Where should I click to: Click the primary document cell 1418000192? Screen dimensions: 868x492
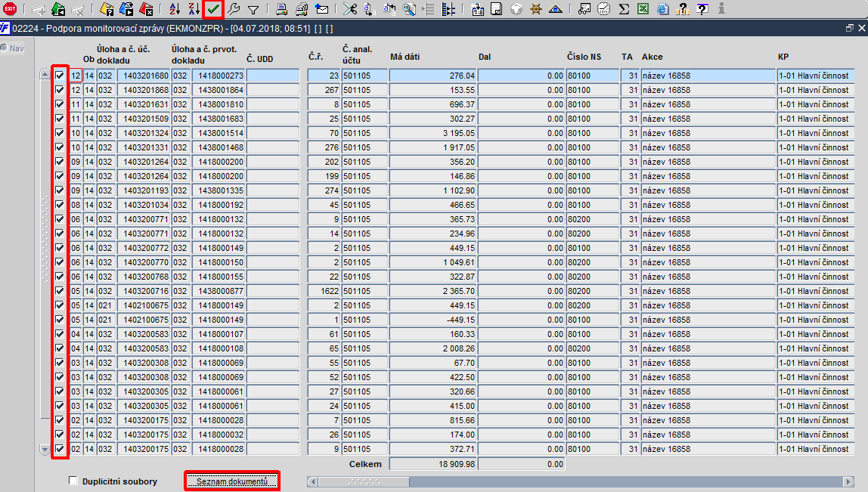click(218, 205)
